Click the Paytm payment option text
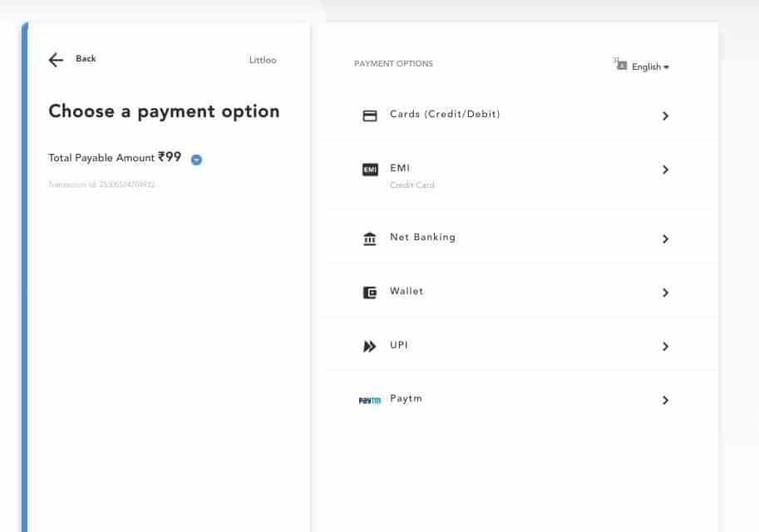 pos(406,398)
